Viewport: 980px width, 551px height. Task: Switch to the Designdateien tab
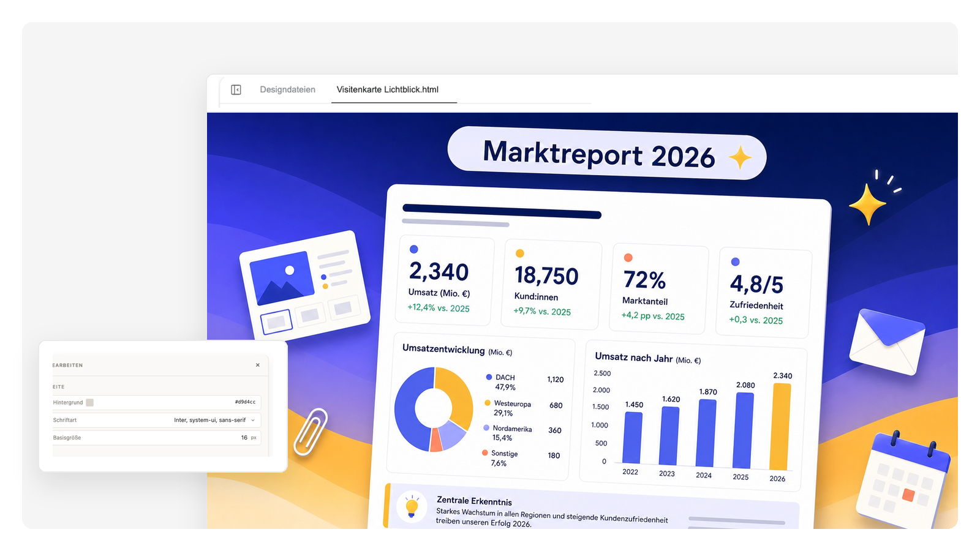(287, 89)
